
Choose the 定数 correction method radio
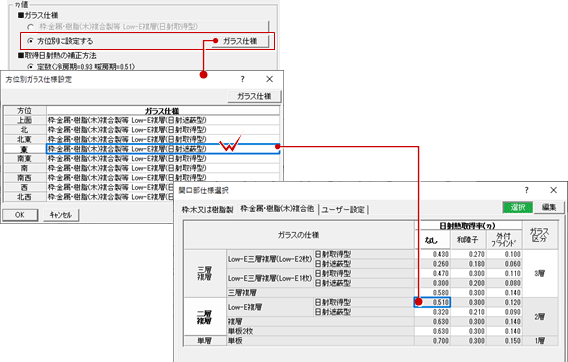[30, 67]
